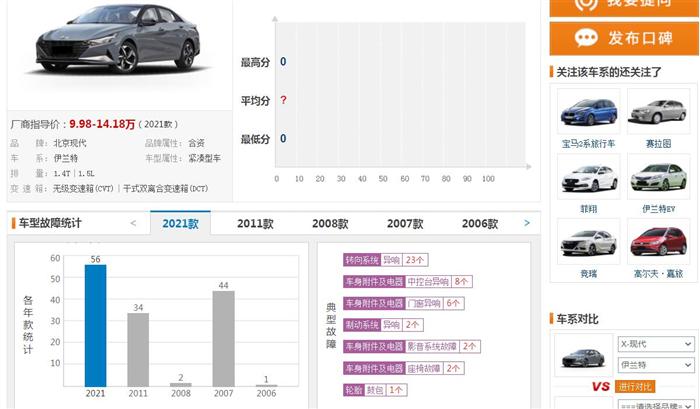This screenshot has width=700, height=409.
Task: Open the 我要提问 button at top
Action: click(624, 7)
